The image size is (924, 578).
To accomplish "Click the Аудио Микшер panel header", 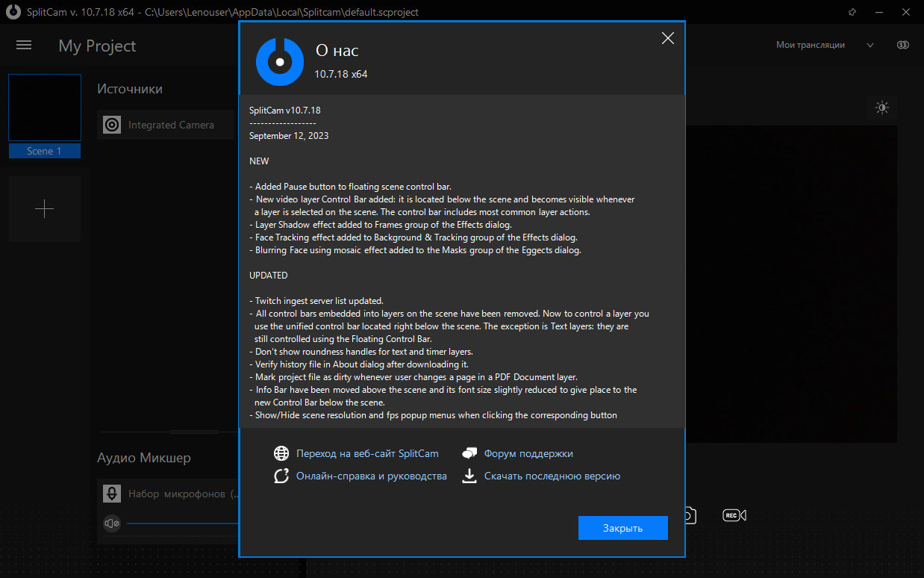I will pyautogui.click(x=144, y=457).
